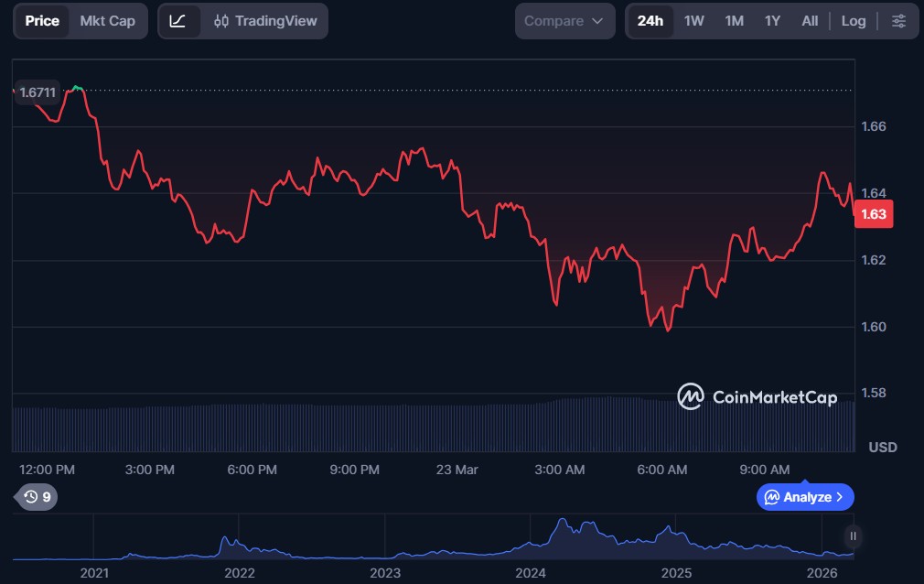
Task: Select 24h time range
Action: click(650, 21)
